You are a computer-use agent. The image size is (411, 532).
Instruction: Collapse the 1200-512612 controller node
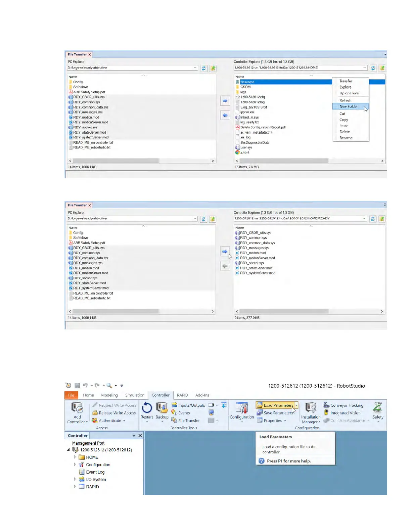(x=68, y=450)
